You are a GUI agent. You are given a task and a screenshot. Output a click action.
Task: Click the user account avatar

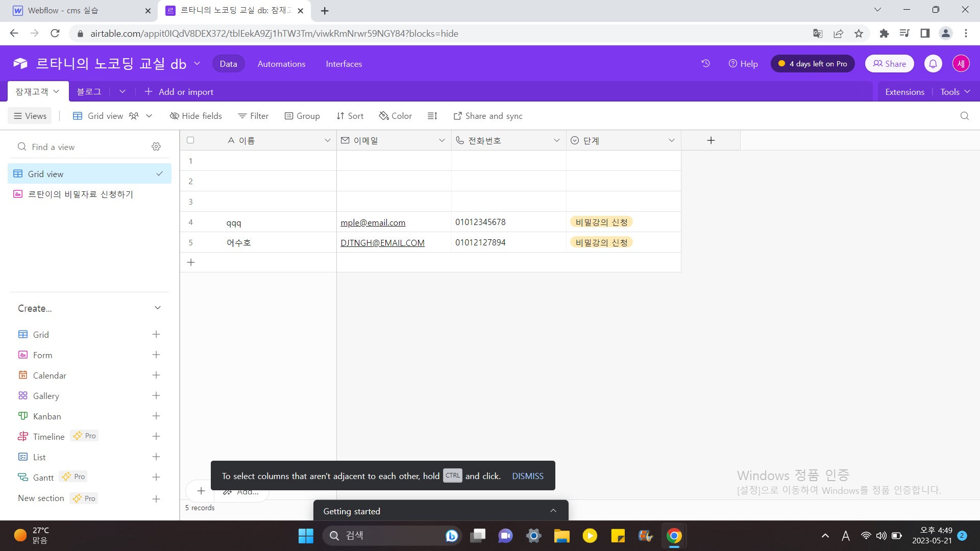tap(961, 64)
